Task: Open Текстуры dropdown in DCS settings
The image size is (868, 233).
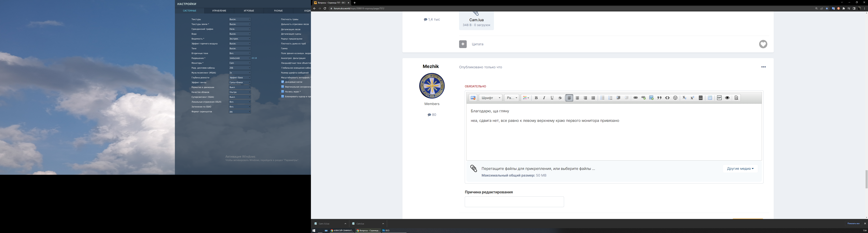Action: 240,19
